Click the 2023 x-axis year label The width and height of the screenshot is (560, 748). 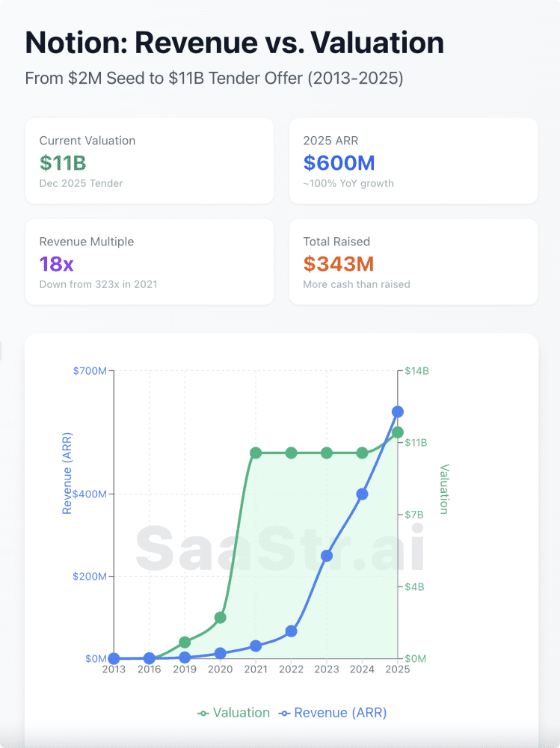tap(327, 669)
